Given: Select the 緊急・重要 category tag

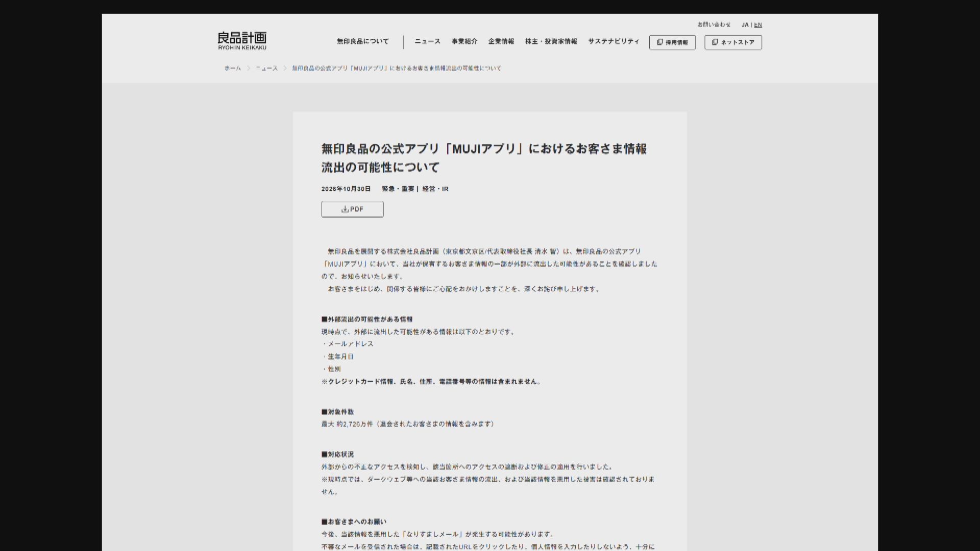Looking at the screenshot, I should (x=398, y=189).
